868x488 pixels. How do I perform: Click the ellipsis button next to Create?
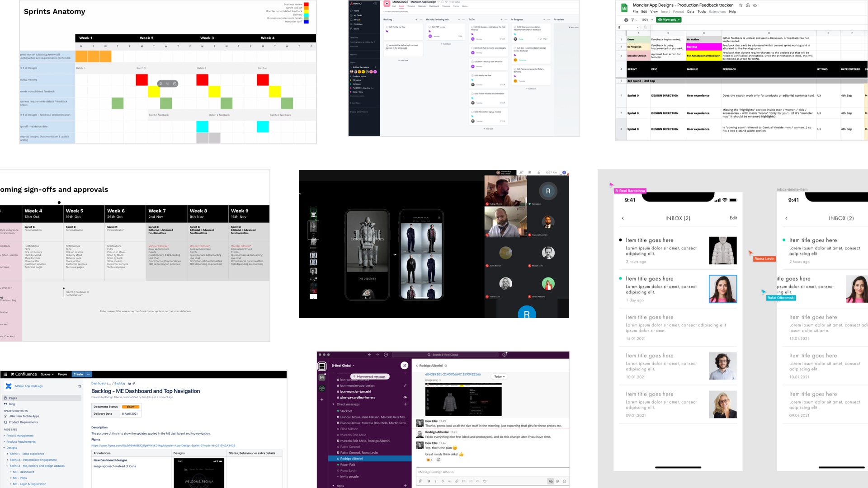coord(89,374)
